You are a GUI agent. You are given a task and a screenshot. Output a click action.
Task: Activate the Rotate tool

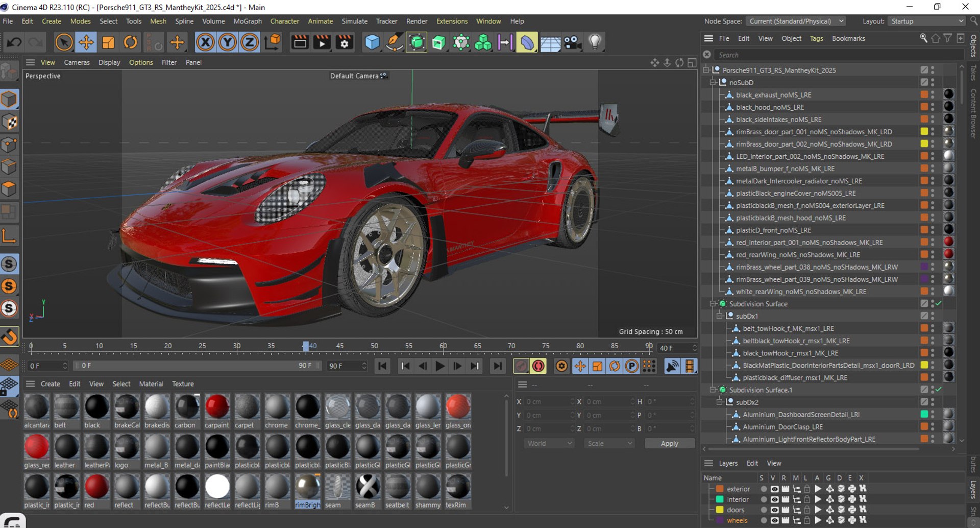click(131, 42)
